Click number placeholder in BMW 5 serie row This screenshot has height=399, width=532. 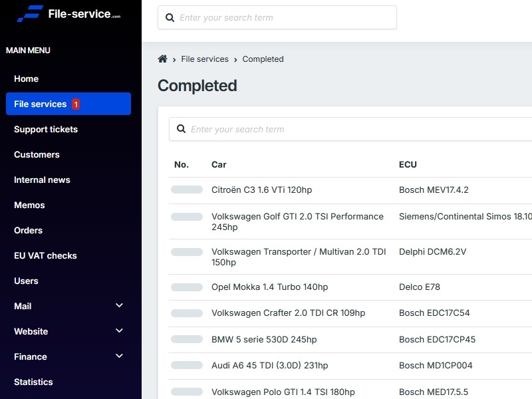pos(187,339)
